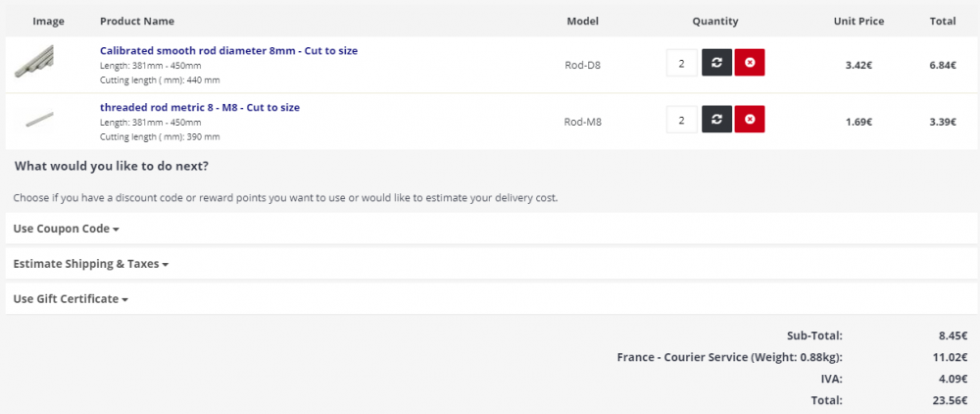Click the France Courier Service shipping line
The height and width of the screenshot is (414, 980).
(729, 357)
